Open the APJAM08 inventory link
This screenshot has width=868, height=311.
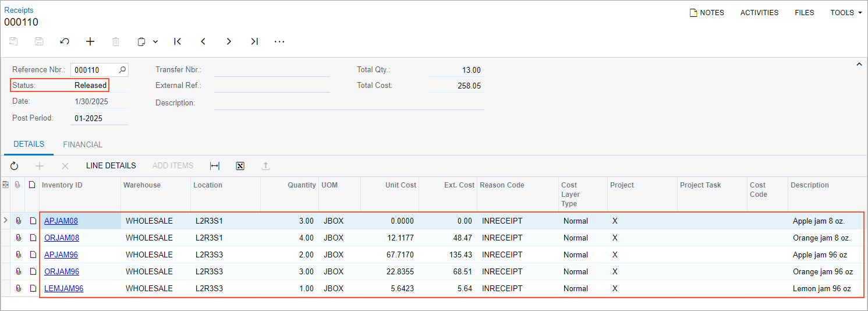[x=61, y=221]
